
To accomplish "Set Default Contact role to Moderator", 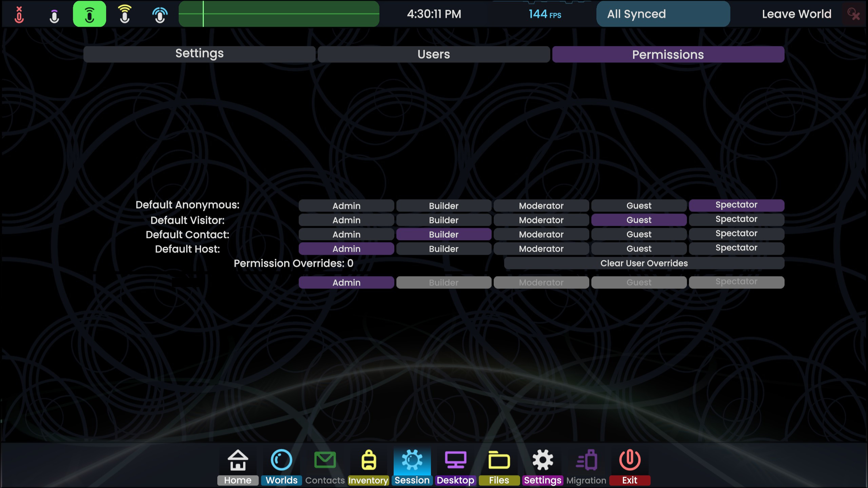I will (x=541, y=234).
